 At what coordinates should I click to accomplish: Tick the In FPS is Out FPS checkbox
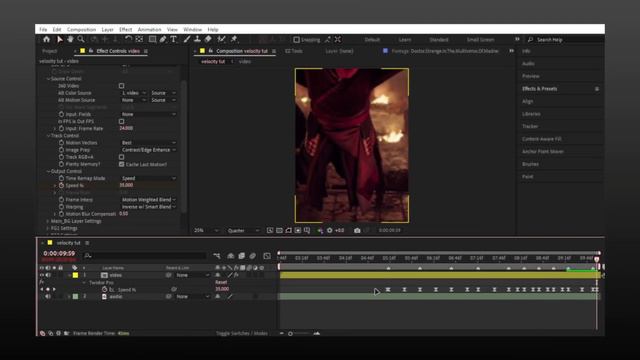pyautogui.click(x=122, y=121)
